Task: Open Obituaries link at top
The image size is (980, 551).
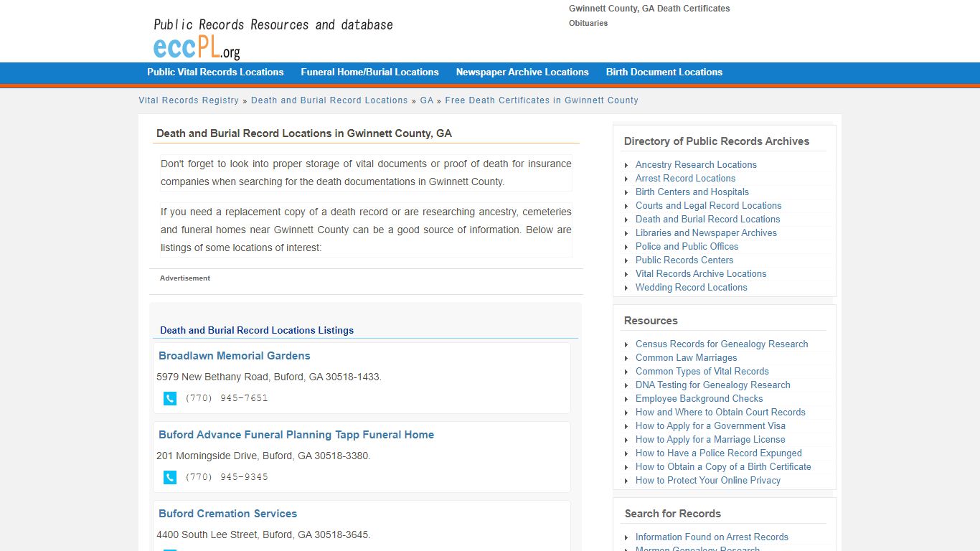Action: click(588, 23)
